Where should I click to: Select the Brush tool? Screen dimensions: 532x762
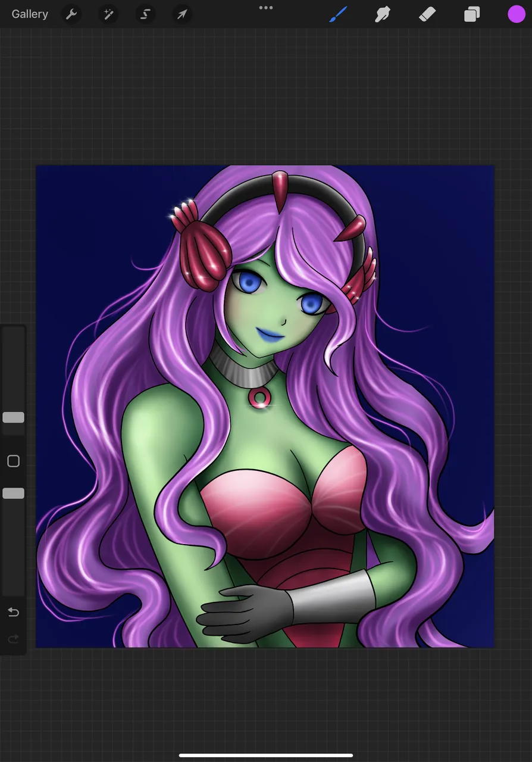click(338, 14)
